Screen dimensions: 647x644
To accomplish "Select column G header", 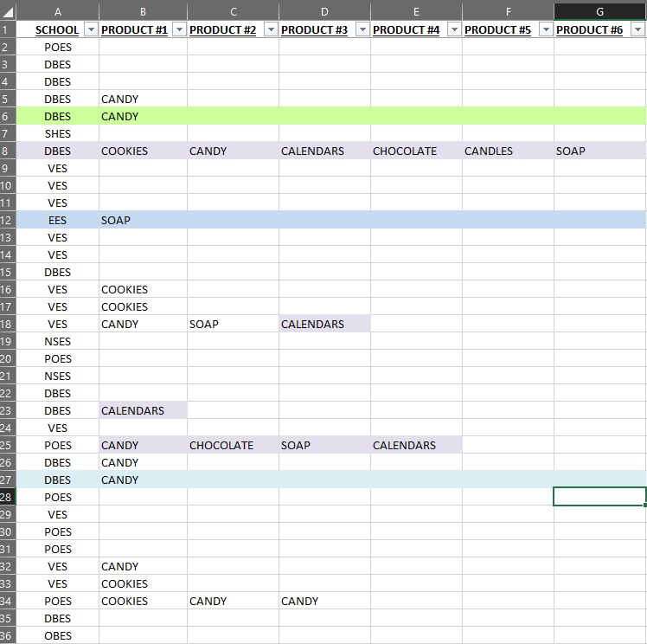I will 600,12.
